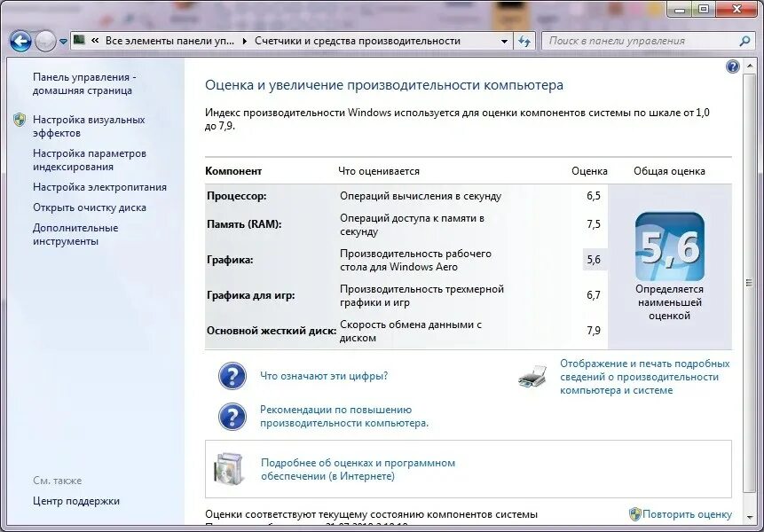The width and height of the screenshot is (764, 532).
Task: Go back using the Back arrow button
Action: [x=20, y=42]
